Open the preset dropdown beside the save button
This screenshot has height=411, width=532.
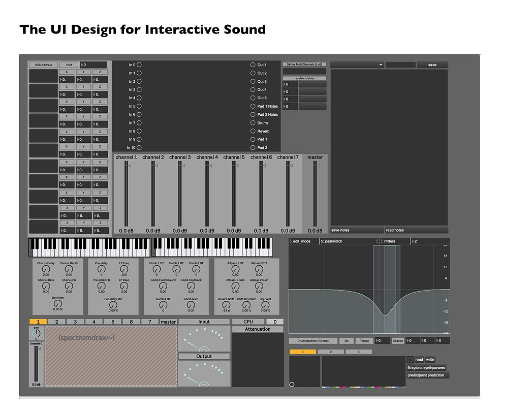[x=357, y=65]
